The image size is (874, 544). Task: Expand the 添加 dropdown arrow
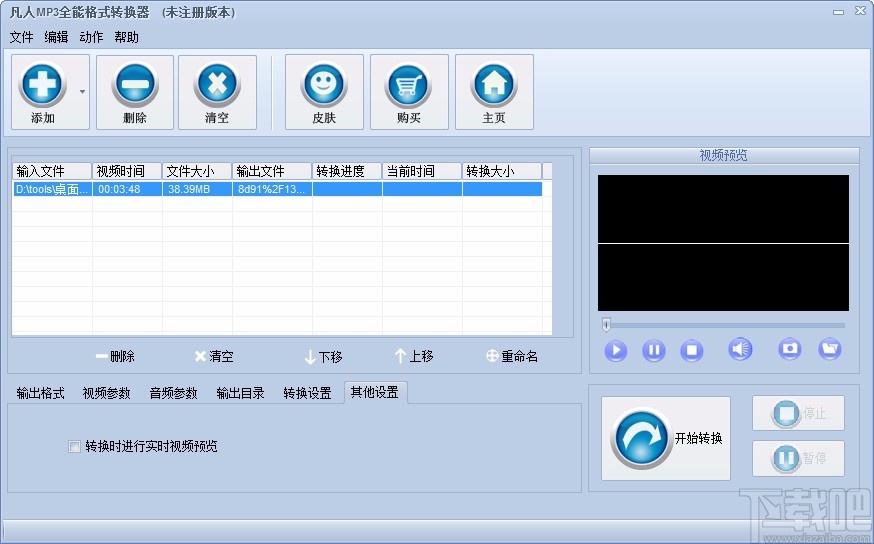(82, 92)
